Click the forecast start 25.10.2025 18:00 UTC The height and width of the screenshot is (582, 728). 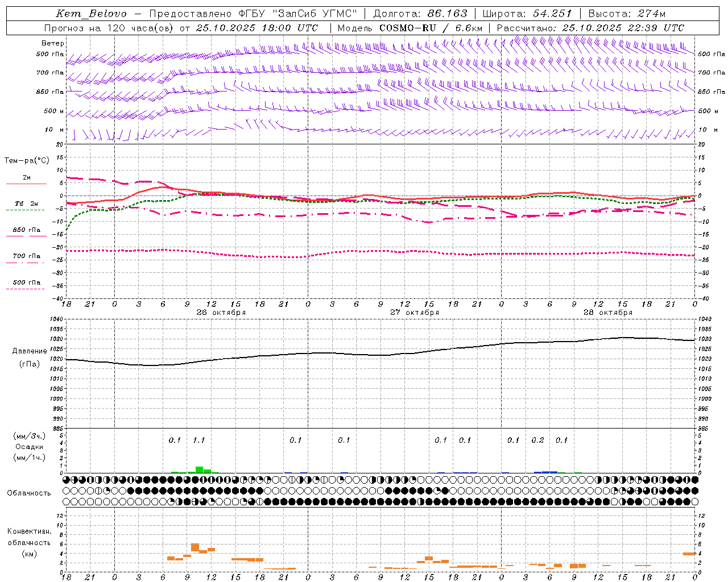(x=257, y=28)
